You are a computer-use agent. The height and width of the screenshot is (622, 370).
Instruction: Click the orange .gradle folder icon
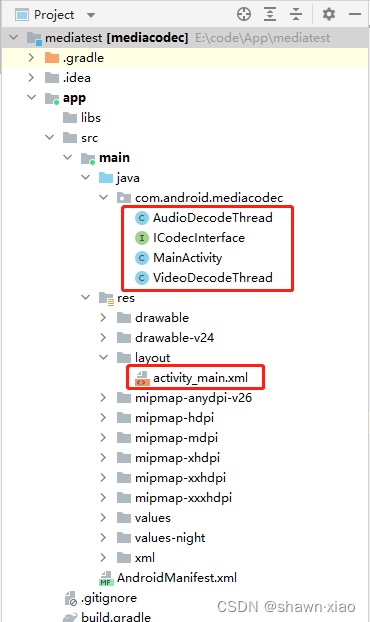click(x=52, y=58)
